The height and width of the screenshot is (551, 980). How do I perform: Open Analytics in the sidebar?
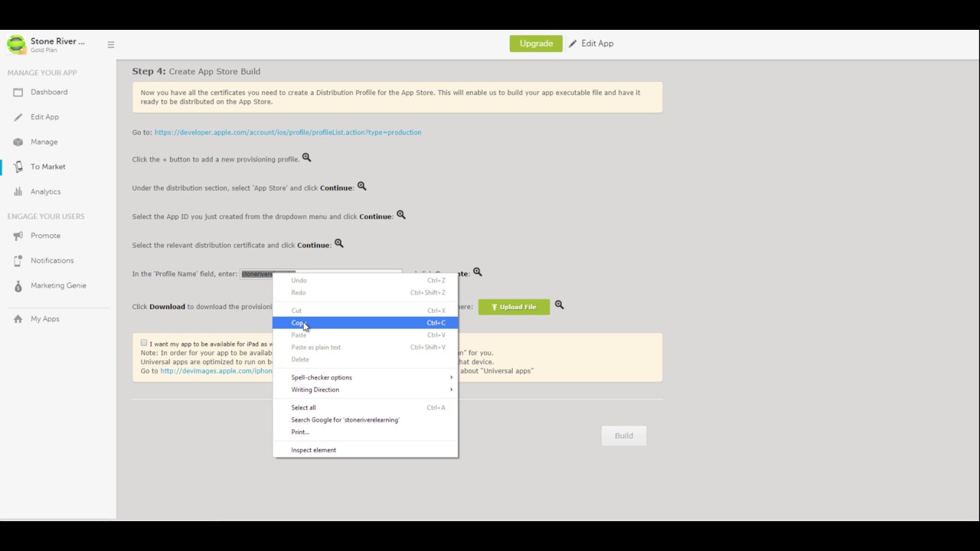click(x=45, y=191)
